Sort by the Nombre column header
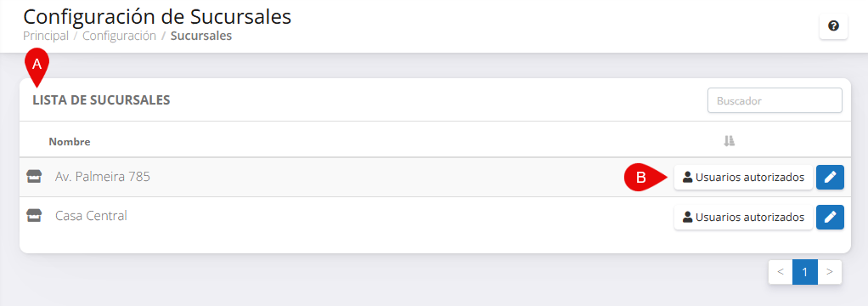 coord(69,142)
